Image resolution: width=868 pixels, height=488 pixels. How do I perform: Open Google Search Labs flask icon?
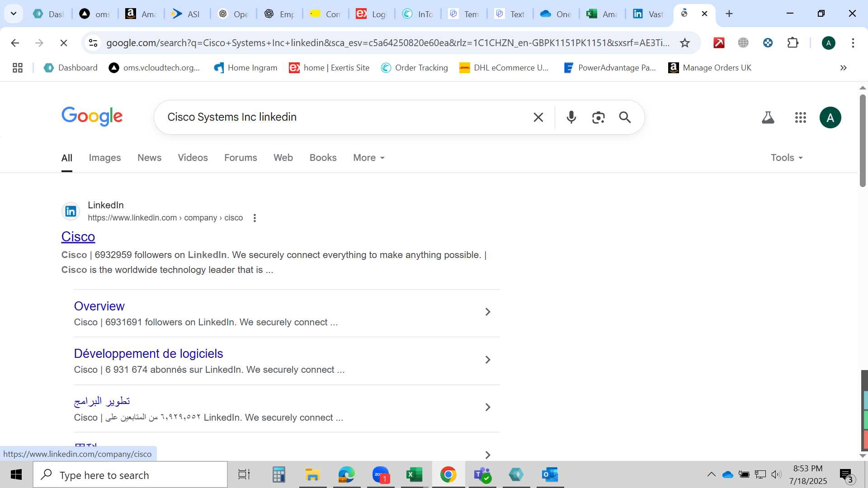[768, 117]
